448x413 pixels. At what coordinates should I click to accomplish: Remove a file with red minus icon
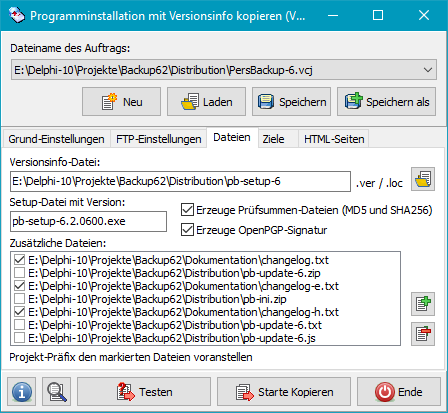pos(423,334)
